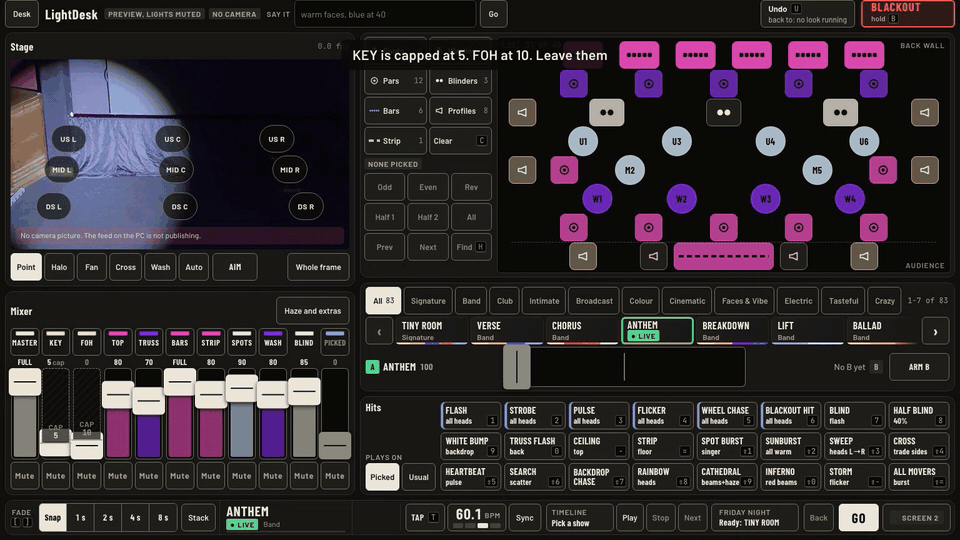Select the W3 wash fixture
Image resolution: width=960 pixels, height=540 pixels.
point(765,199)
